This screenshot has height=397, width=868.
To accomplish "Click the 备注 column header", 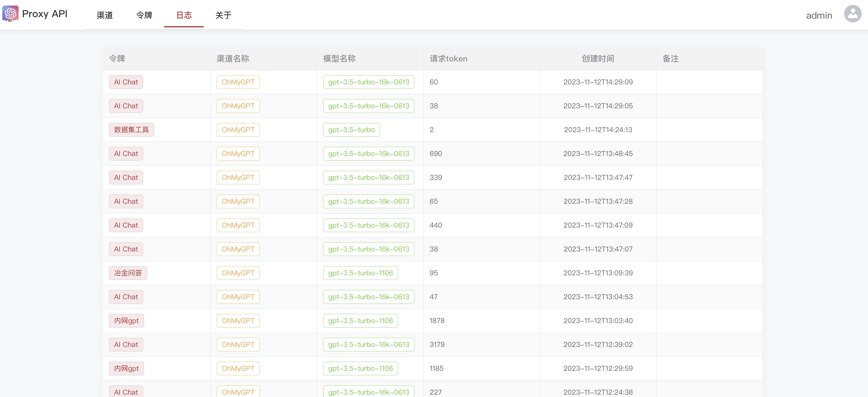I will coord(670,59).
